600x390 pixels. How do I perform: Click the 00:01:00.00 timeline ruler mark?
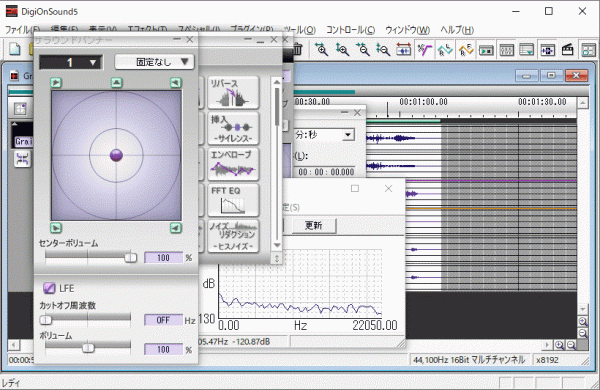pos(423,102)
